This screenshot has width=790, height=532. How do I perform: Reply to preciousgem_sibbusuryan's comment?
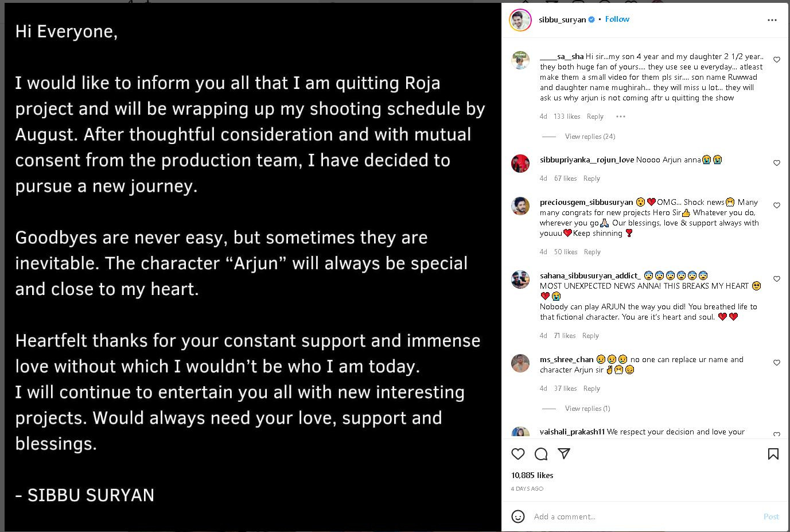[592, 252]
